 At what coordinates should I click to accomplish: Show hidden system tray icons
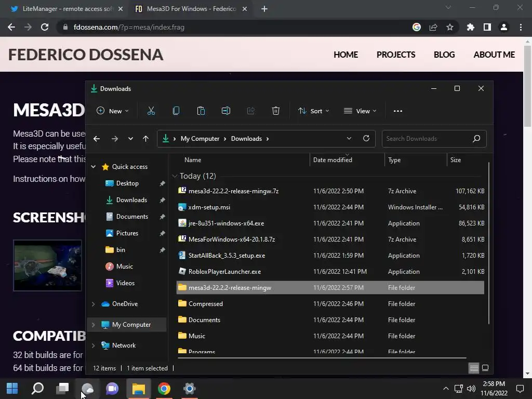(446, 389)
